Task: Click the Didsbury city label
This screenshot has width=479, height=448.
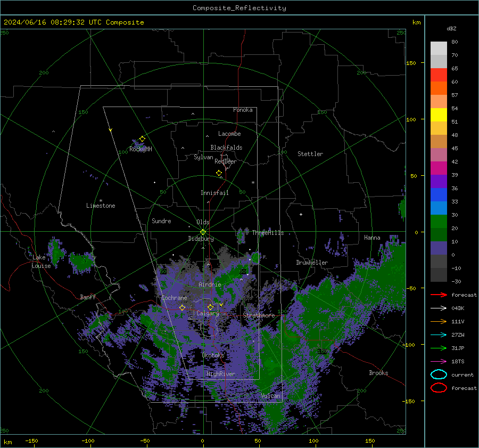Action: tap(201, 239)
